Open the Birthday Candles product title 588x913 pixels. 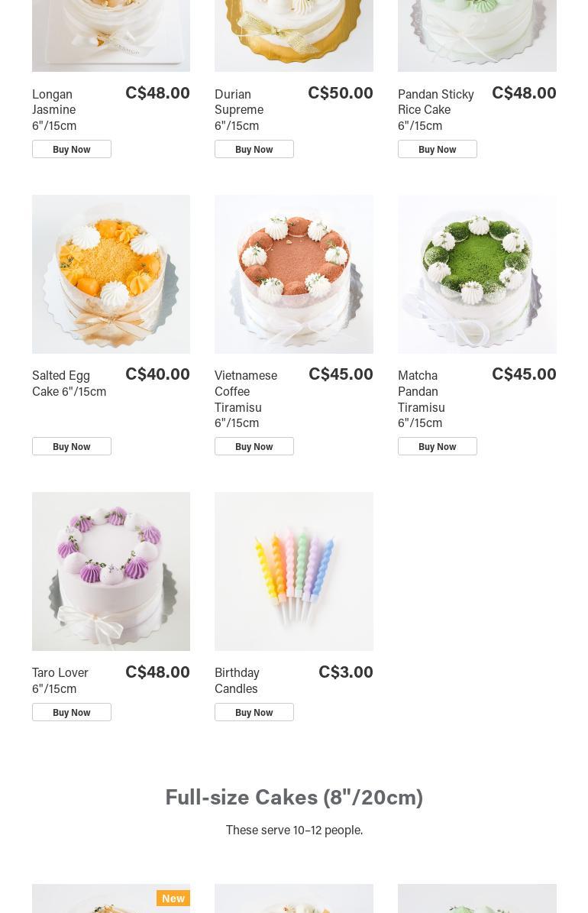click(x=237, y=681)
